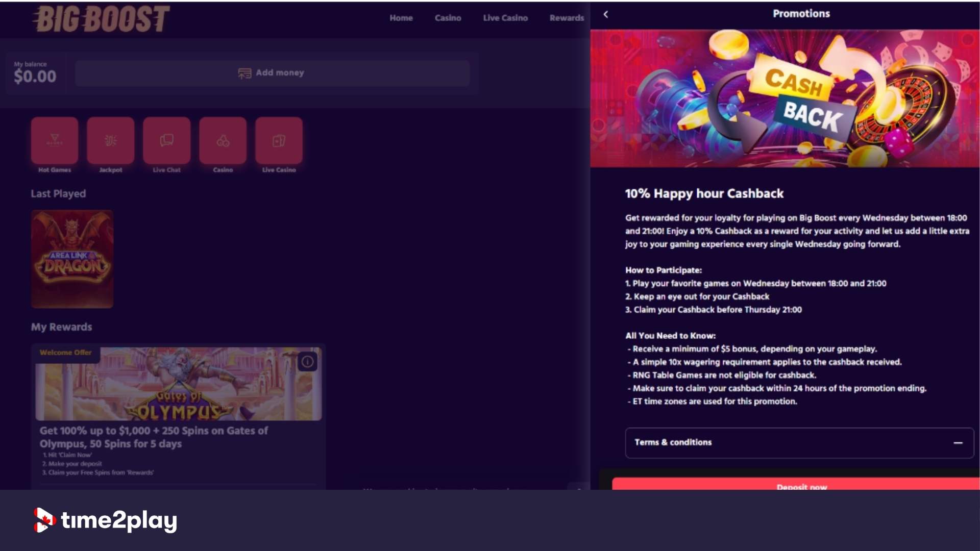Open the Live Chat shortcut tile
This screenshot has width=980, height=551.
pyautogui.click(x=167, y=140)
